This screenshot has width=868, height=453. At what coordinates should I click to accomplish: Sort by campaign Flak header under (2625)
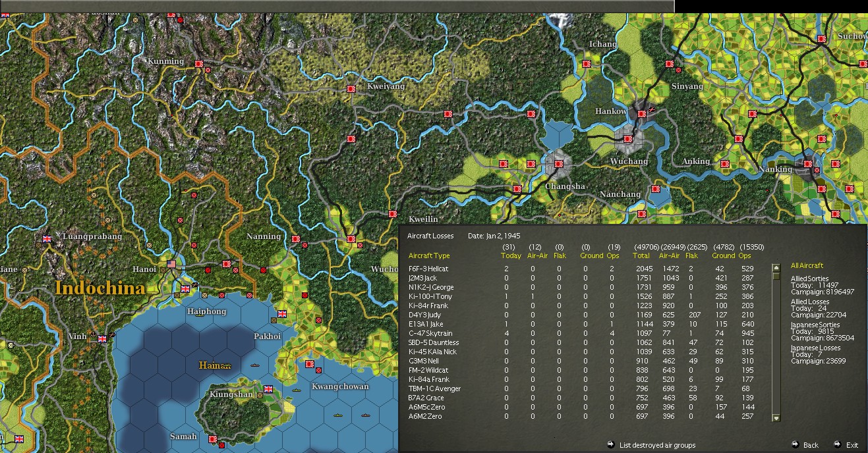[x=691, y=255]
